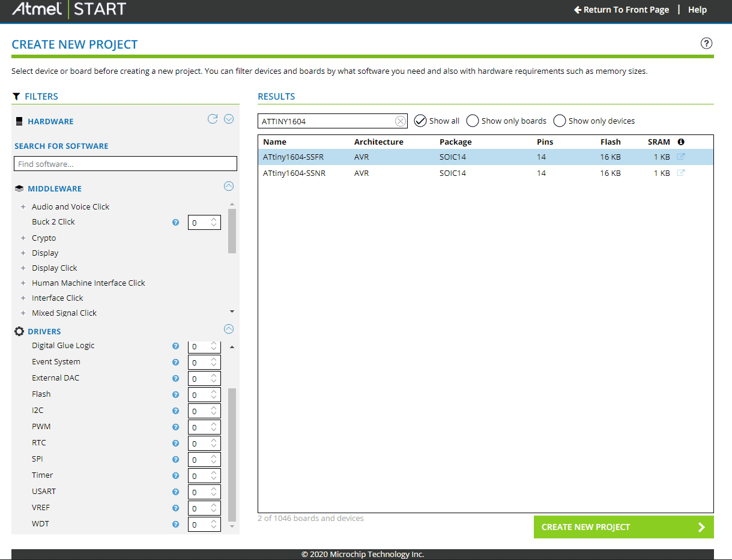Show help for Flash driver
The width and height of the screenshot is (732, 560).
tap(176, 394)
